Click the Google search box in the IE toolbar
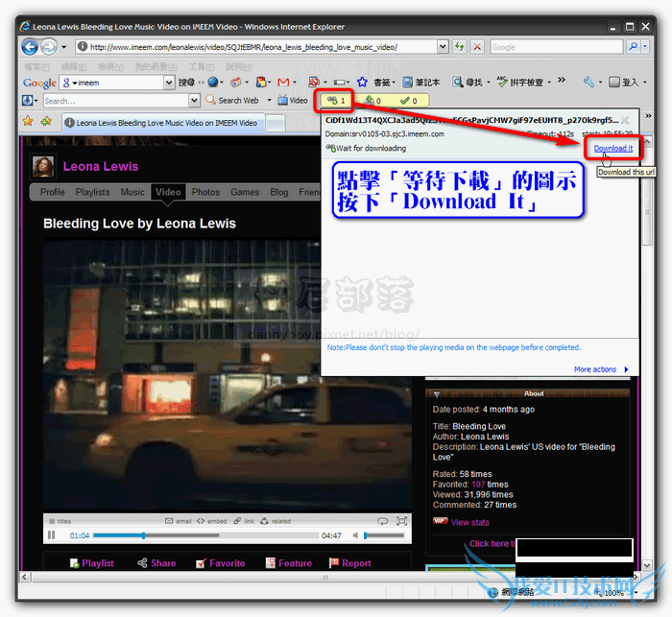Viewport: 672px width, 617px height. [556, 47]
